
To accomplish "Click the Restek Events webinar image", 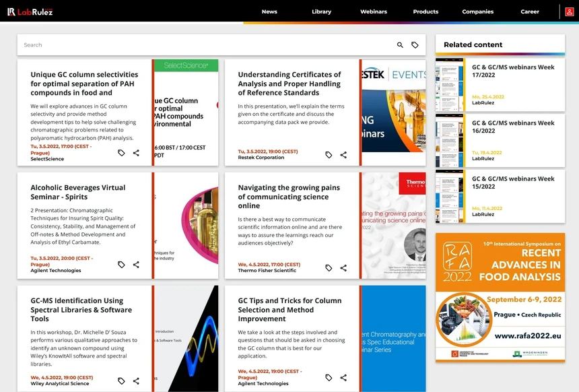I will click(394, 112).
